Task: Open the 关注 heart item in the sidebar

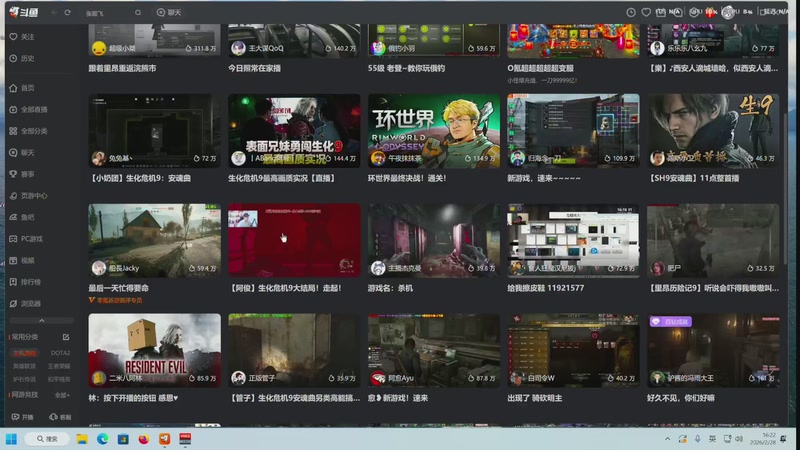Action: click(x=22, y=37)
